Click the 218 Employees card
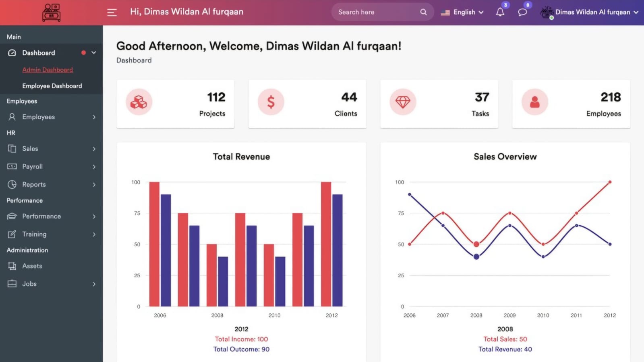644x362 pixels. coord(571,104)
